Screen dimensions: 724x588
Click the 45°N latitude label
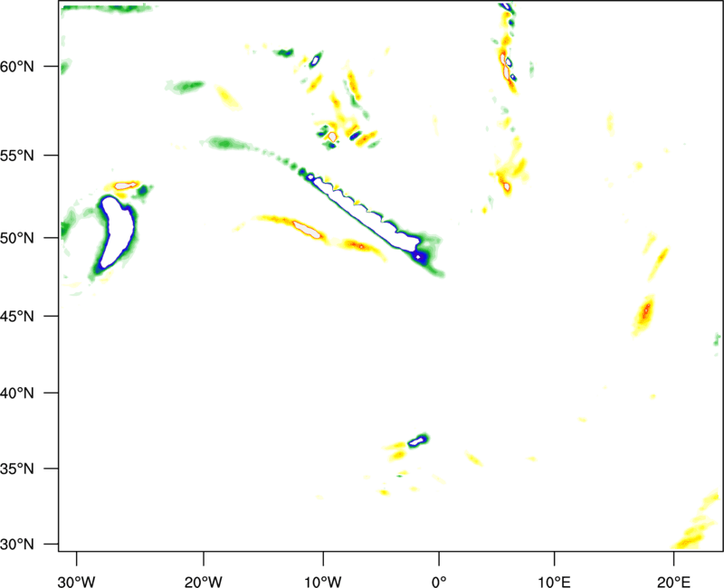(17, 316)
